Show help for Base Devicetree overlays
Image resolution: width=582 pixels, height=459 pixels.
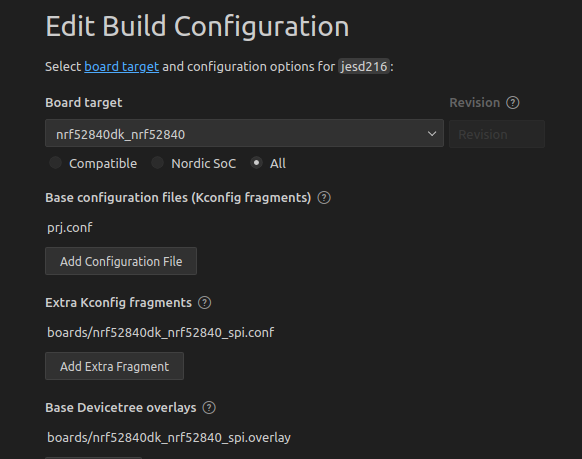click(x=209, y=408)
